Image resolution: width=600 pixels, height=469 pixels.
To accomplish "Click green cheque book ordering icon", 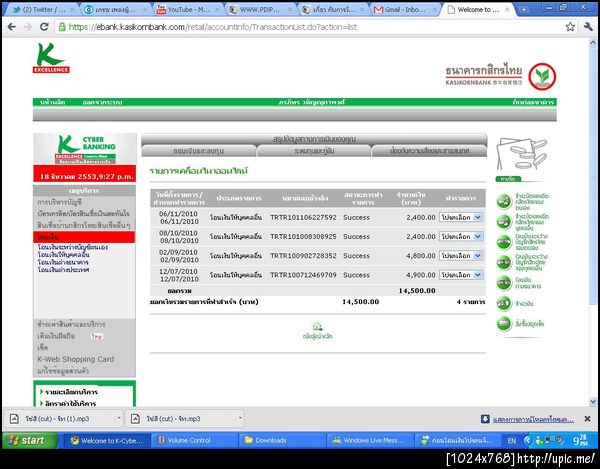I will coord(504,324).
